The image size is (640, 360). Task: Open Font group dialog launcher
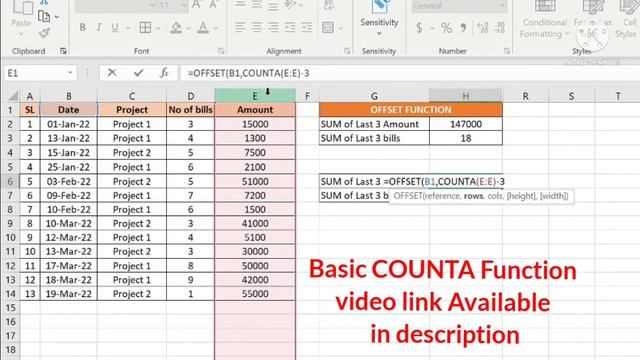221,51
